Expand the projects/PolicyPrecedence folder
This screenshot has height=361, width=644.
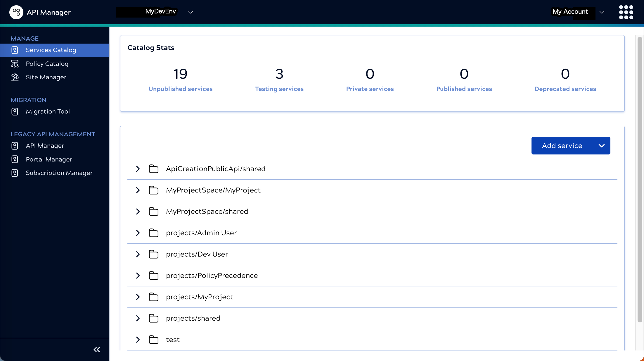138,276
